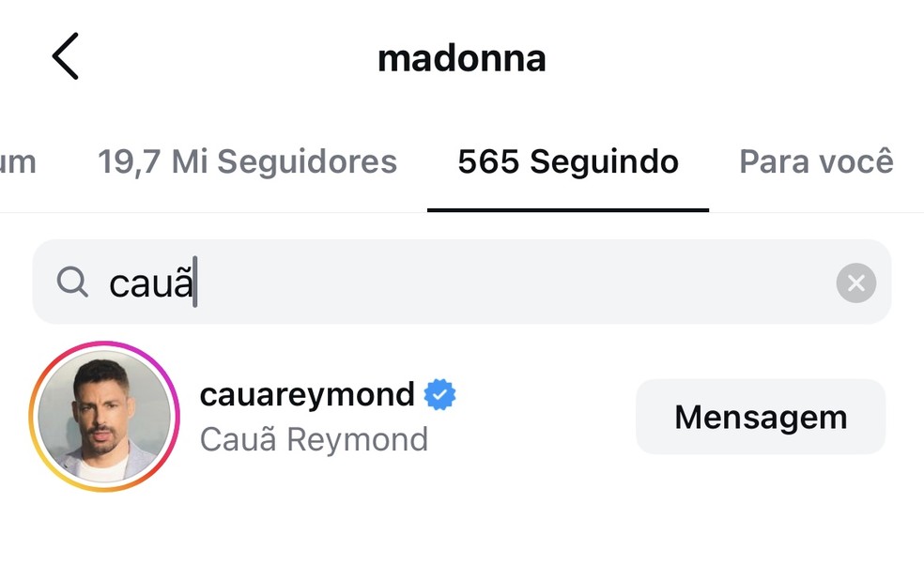Click the Mensagem button
Image resolution: width=924 pixels, height=565 pixels.
761,417
